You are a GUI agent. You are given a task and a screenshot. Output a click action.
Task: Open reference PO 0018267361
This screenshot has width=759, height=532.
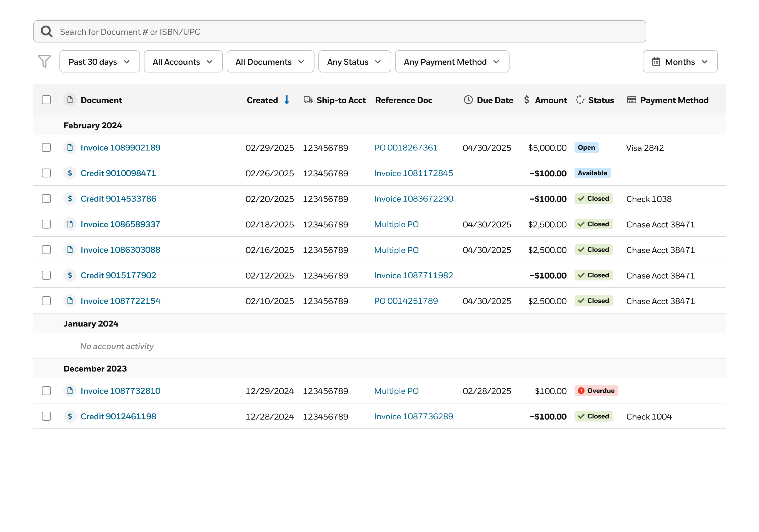click(x=406, y=148)
